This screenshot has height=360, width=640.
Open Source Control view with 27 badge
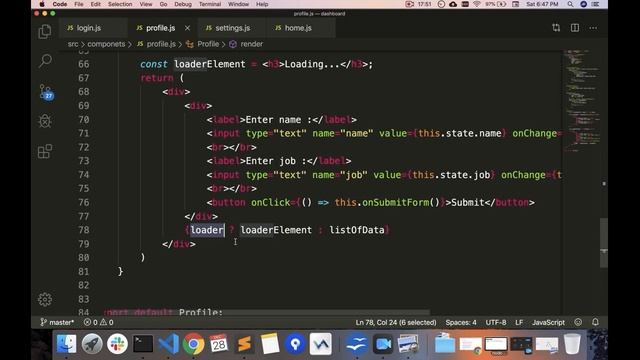coord(46,91)
